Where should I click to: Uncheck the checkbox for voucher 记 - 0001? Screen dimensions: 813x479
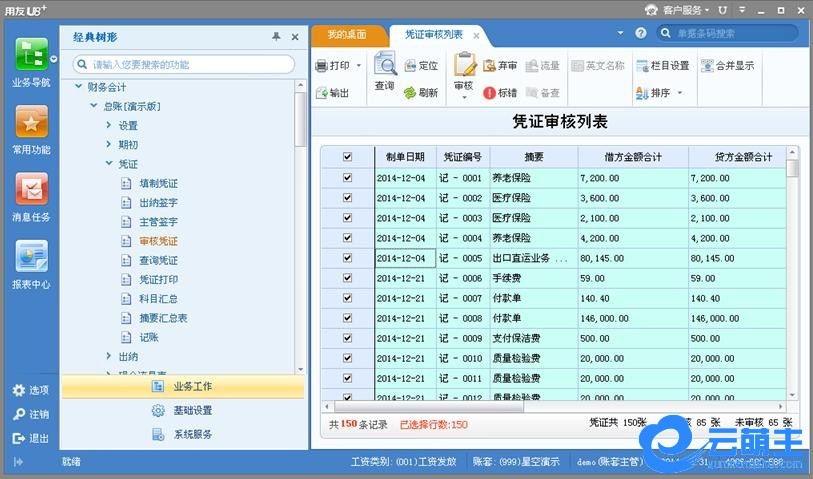coord(347,178)
